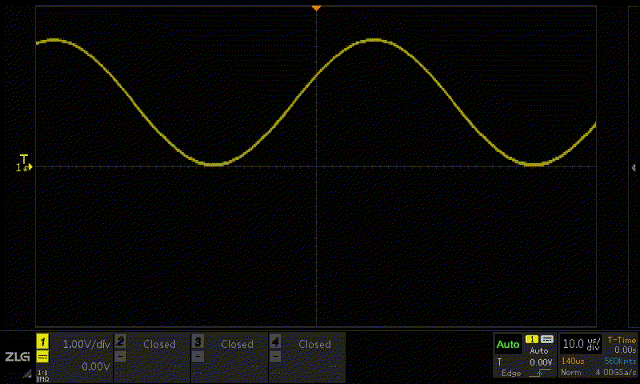Click the ZLG logo
The width and height of the screenshot is (640, 384).
click(x=18, y=357)
